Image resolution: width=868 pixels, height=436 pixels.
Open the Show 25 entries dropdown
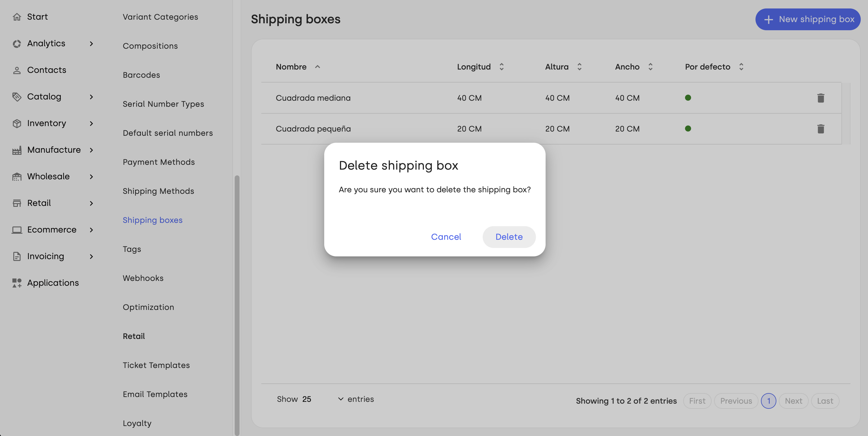click(x=322, y=399)
